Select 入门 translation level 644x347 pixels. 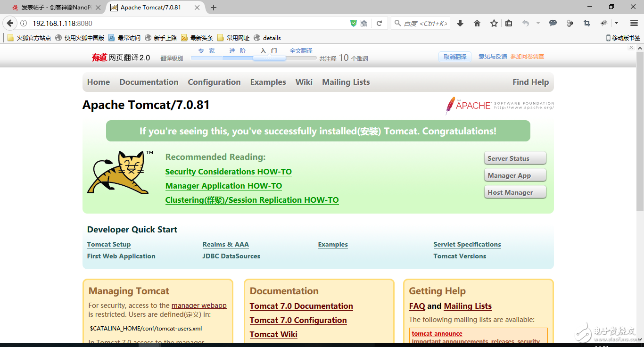point(269,51)
